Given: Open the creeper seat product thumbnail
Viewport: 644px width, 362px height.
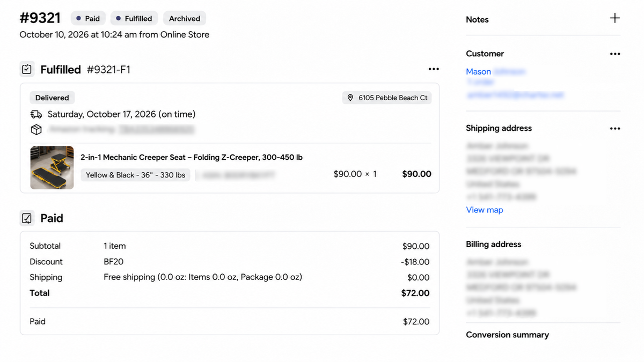Looking at the screenshot, I should [52, 167].
